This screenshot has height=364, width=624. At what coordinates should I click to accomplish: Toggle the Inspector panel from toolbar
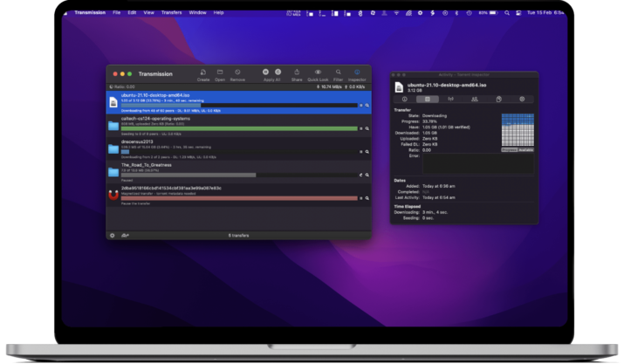tap(357, 72)
